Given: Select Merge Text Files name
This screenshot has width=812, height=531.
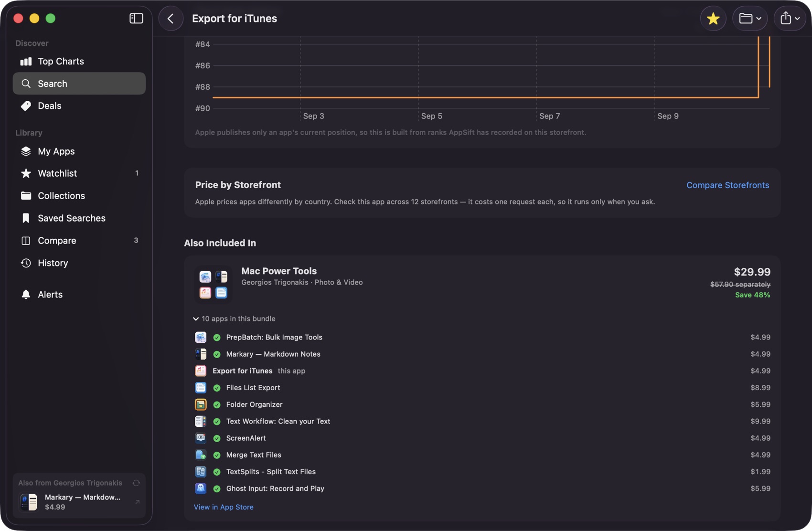Looking at the screenshot, I should [x=254, y=455].
